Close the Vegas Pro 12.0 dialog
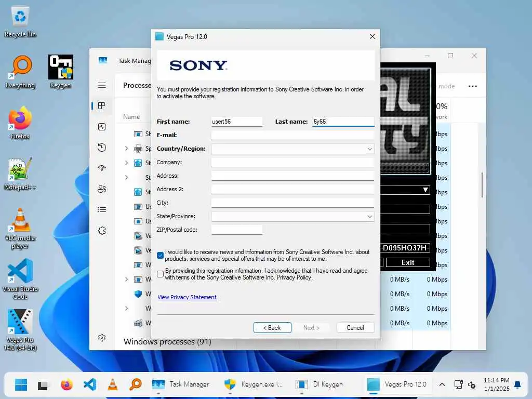Image resolution: width=532 pixels, height=399 pixels. (x=372, y=37)
